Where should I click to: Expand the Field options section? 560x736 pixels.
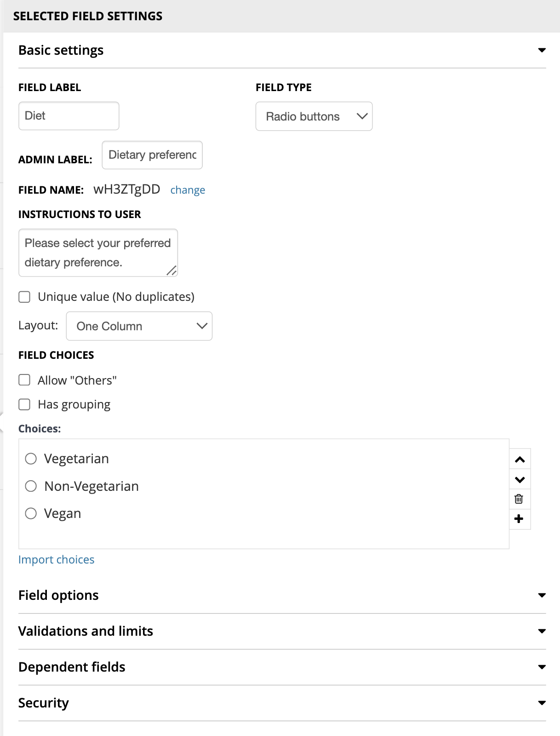point(542,595)
